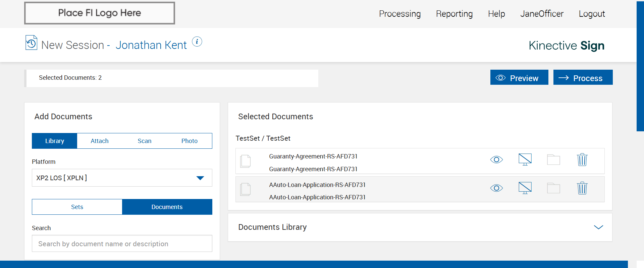The height and width of the screenshot is (268, 644).
Task: Switch to the Attach tab
Action: pos(100,141)
